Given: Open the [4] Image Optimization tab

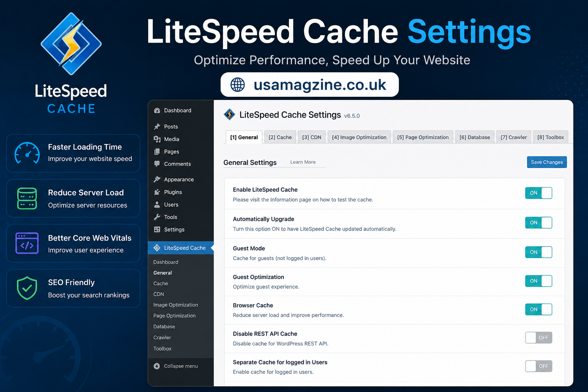Looking at the screenshot, I should pos(359,137).
